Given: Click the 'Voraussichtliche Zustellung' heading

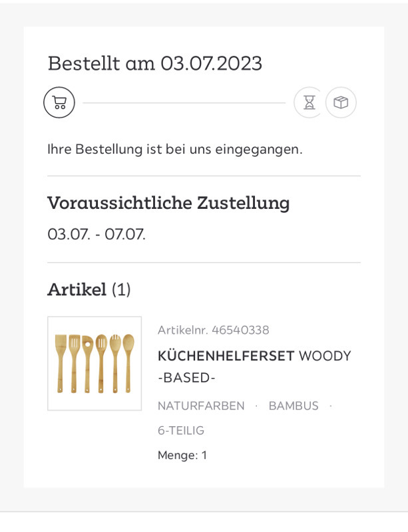Looking at the screenshot, I should [x=168, y=203].
